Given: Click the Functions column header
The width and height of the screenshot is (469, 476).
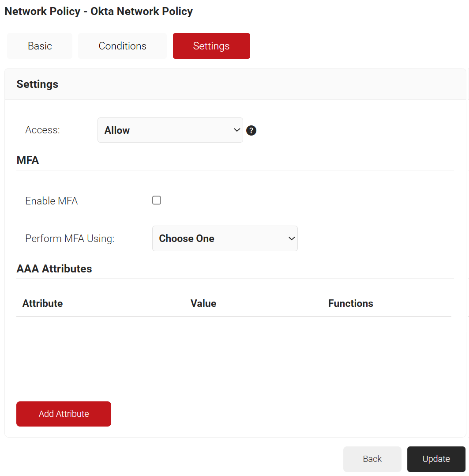Looking at the screenshot, I should tap(350, 303).
